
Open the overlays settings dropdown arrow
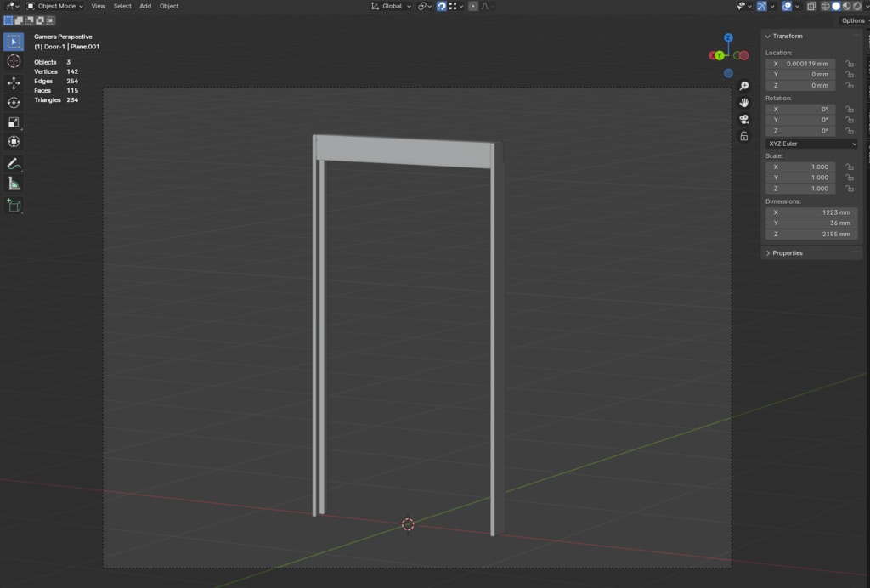click(797, 6)
